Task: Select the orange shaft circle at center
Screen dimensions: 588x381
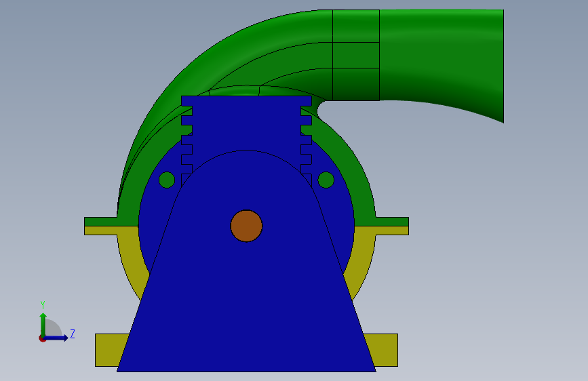Action: click(246, 226)
